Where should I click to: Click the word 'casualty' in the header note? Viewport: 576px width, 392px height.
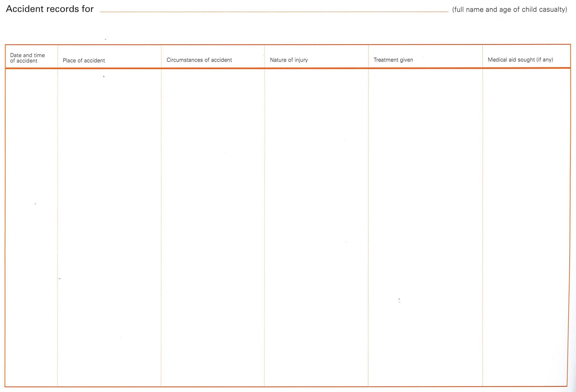(553, 9)
